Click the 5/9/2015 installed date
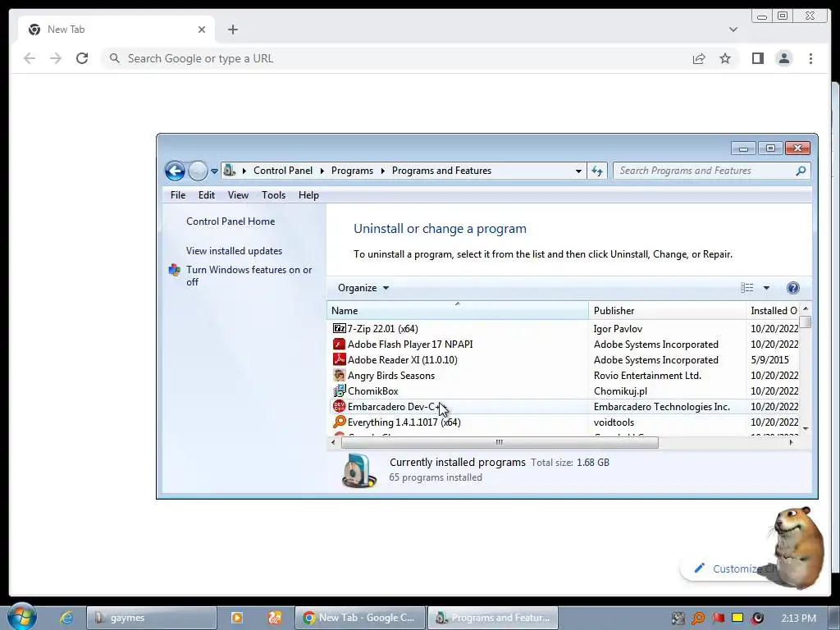Screen dimensions: 840x630 tap(769, 360)
